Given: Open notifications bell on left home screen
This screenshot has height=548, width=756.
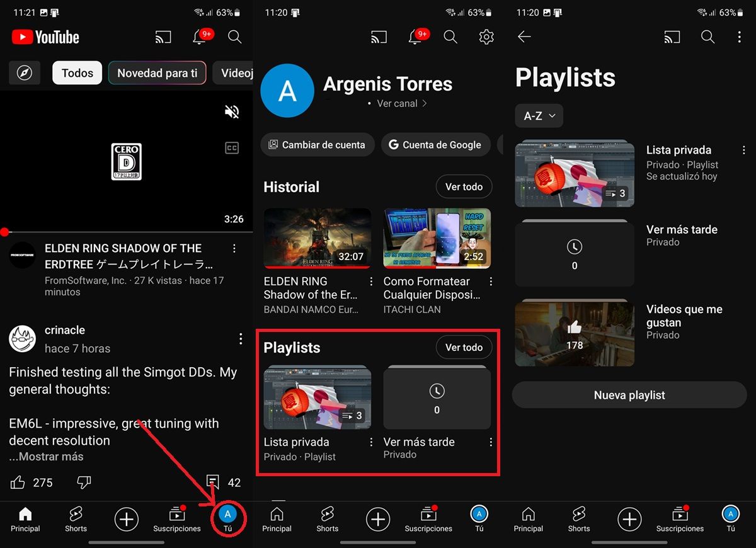Looking at the screenshot, I should pos(200,37).
